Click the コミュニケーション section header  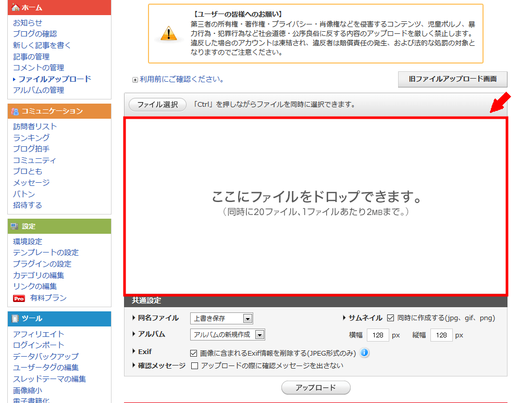(x=59, y=111)
